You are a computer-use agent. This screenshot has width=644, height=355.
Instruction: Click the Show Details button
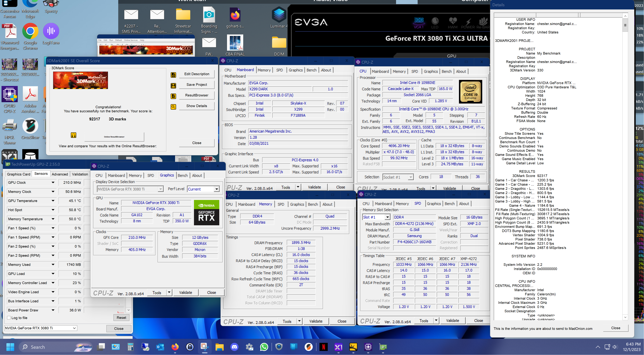197,106
